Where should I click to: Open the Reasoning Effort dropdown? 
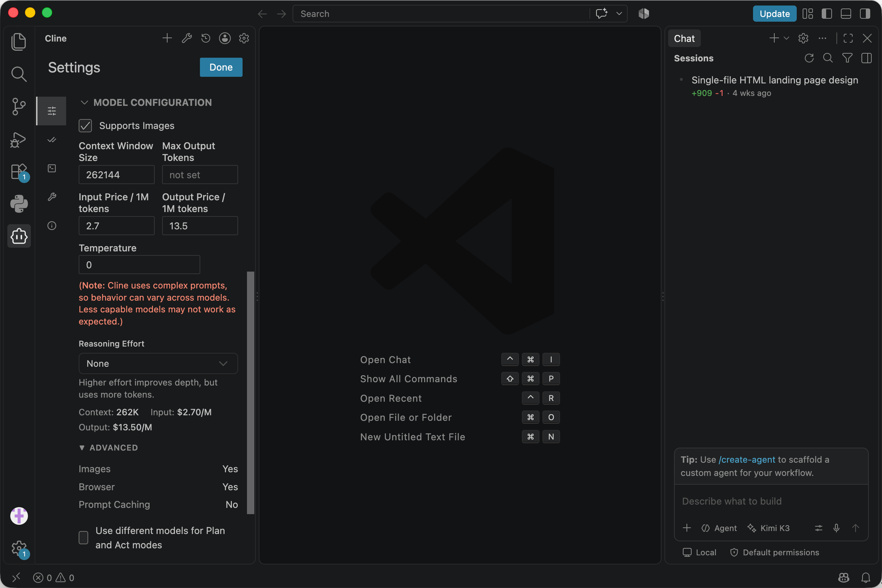point(158,363)
